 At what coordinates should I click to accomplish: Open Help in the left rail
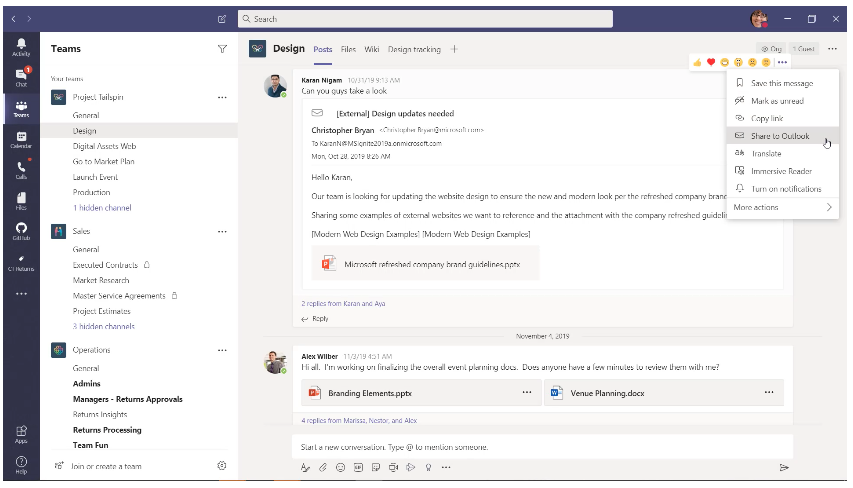pyautogui.click(x=21, y=465)
